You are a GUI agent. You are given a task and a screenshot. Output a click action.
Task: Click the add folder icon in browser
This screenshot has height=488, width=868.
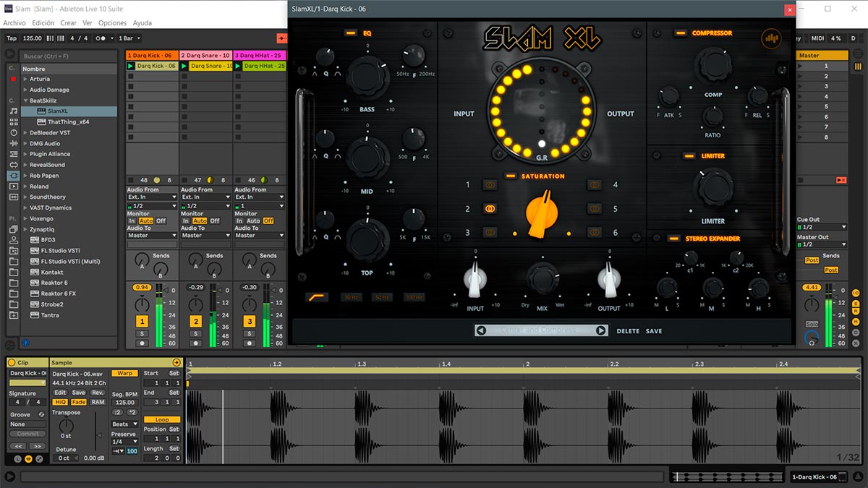[x=14, y=315]
